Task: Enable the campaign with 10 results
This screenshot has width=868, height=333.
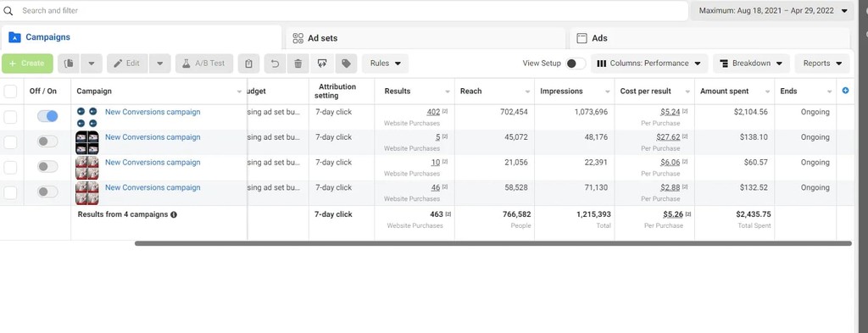Action: tap(47, 166)
